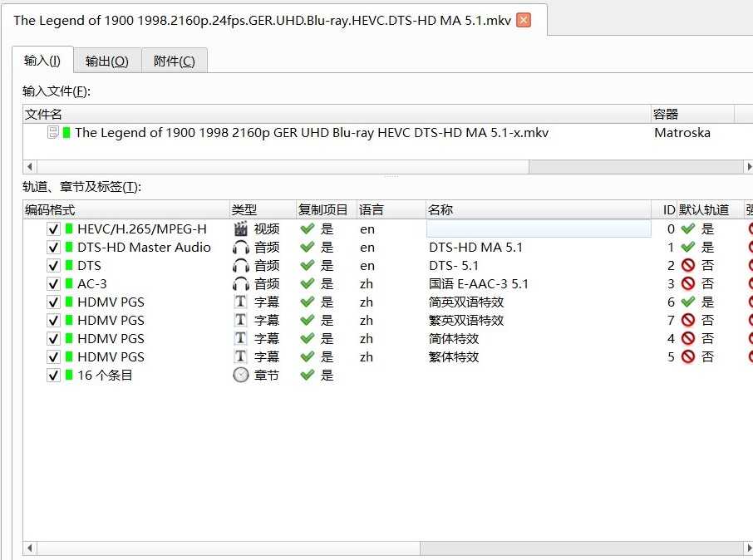Click the red no-symbol for subtitle ID 5
The height and width of the screenshot is (560, 753).
click(x=688, y=356)
